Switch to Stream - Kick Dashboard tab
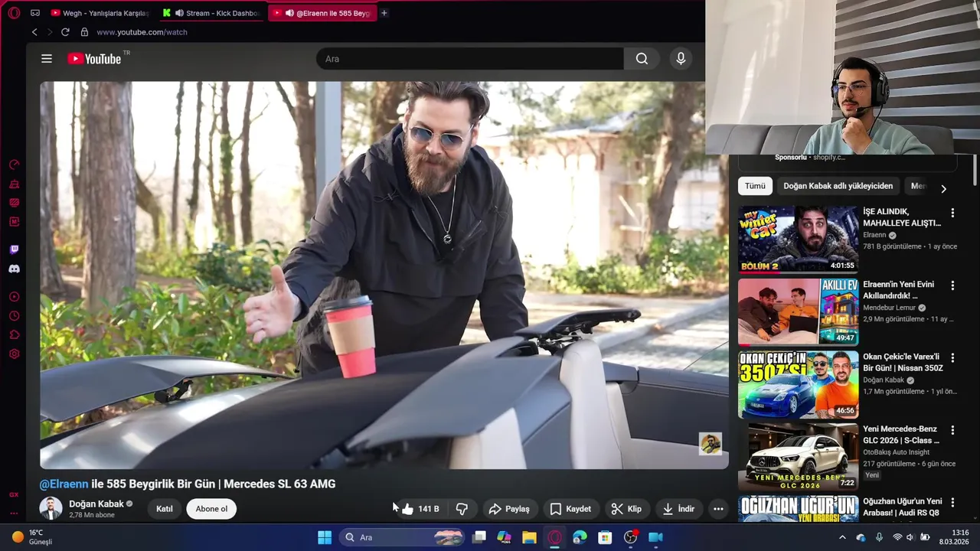This screenshot has width=980, height=551. point(211,13)
